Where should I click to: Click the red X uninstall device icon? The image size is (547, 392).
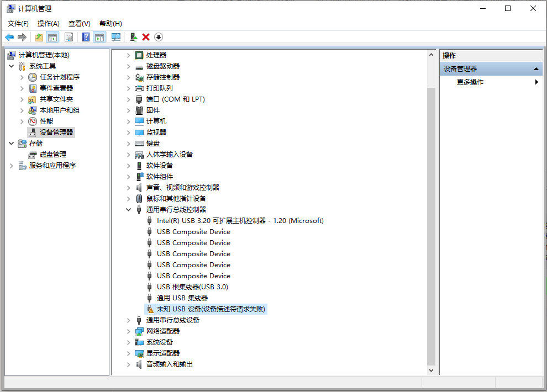point(146,37)
